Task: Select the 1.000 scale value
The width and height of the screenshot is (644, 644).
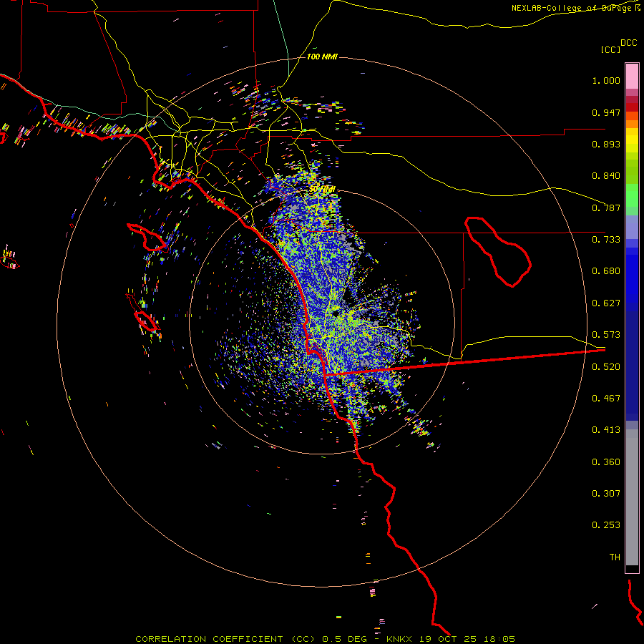Action: (606, 80)
